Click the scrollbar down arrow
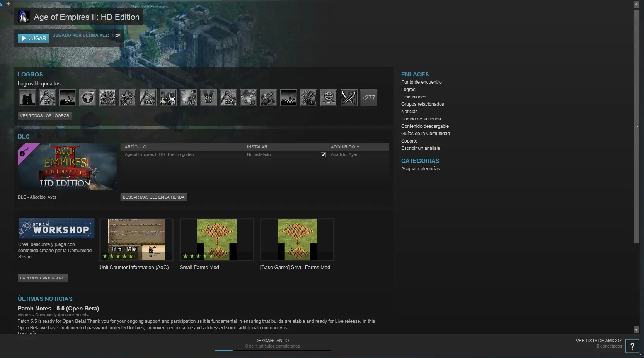Screen dimensions: 644x358 pos(637,329)
